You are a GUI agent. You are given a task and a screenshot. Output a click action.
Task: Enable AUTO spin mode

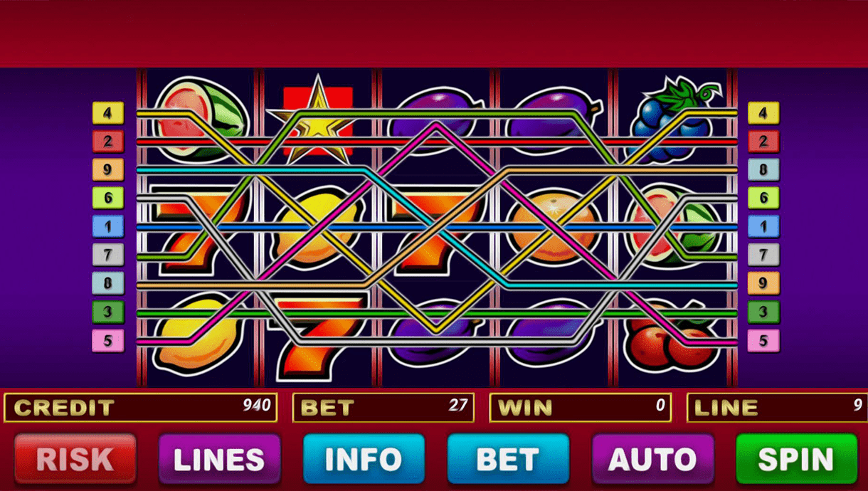coord(652,459)
